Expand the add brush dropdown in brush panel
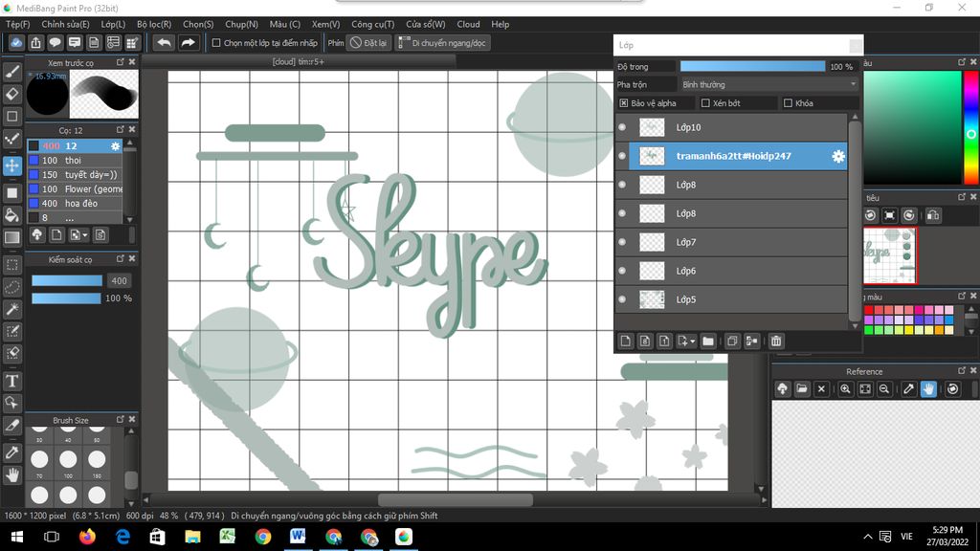 click(85, 235)
